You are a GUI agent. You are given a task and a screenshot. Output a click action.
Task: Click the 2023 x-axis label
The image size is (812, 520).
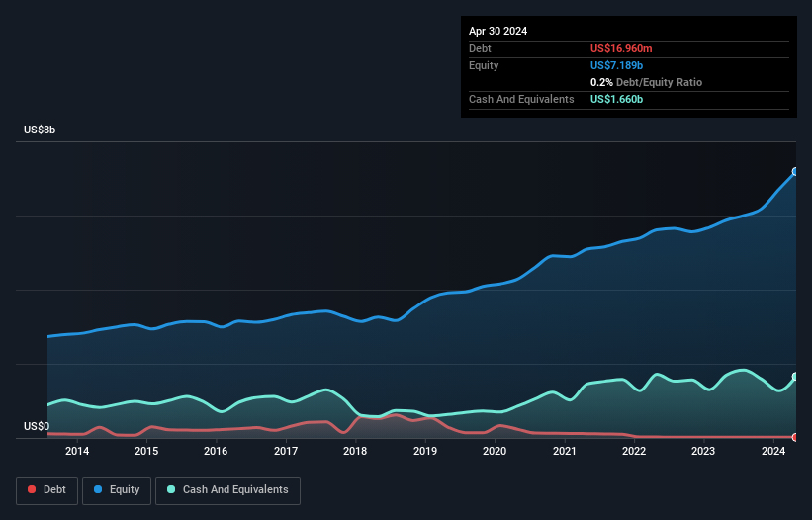(x=703, y=451)
